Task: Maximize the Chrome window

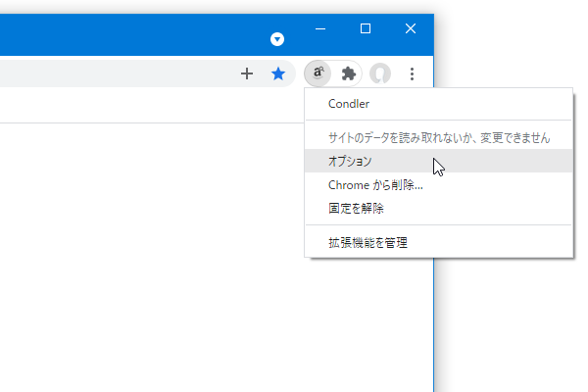Action: coord(366,28)
